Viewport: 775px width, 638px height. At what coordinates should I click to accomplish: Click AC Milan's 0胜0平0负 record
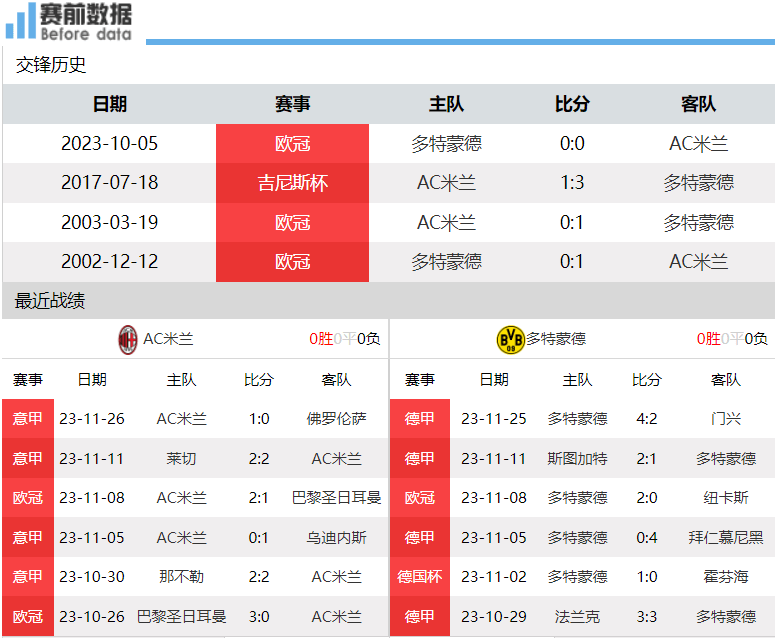pyautogui.click(x=344, y=339)
